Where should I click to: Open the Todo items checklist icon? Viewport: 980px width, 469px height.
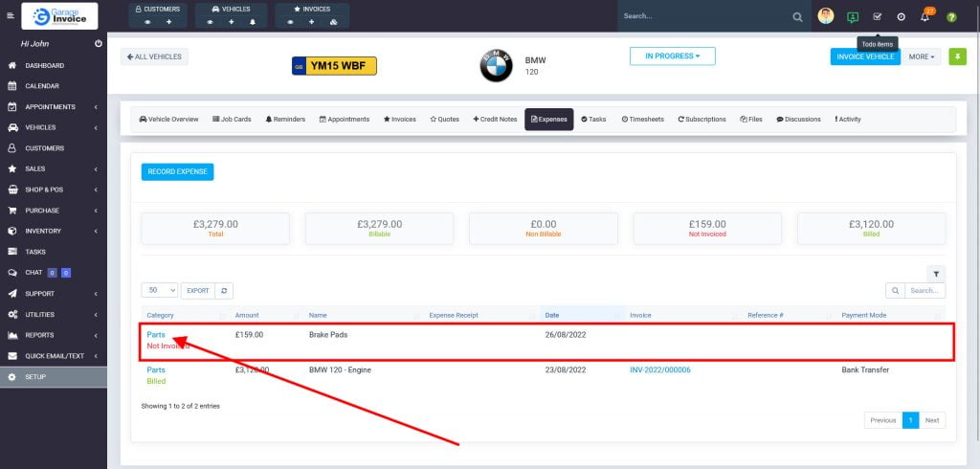click(877, 16)
